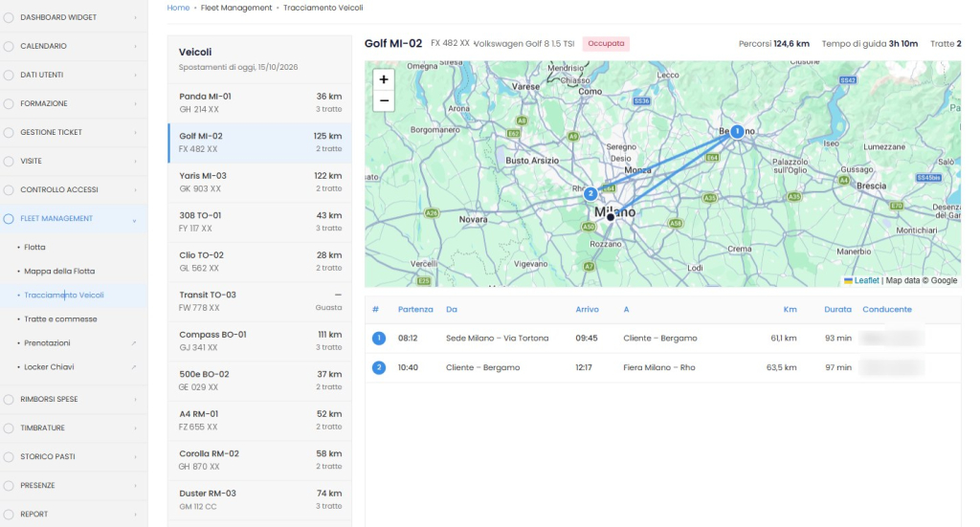Open Tratte e commesse submenu item
Screen dimensions: 980x527
(60, 319)
